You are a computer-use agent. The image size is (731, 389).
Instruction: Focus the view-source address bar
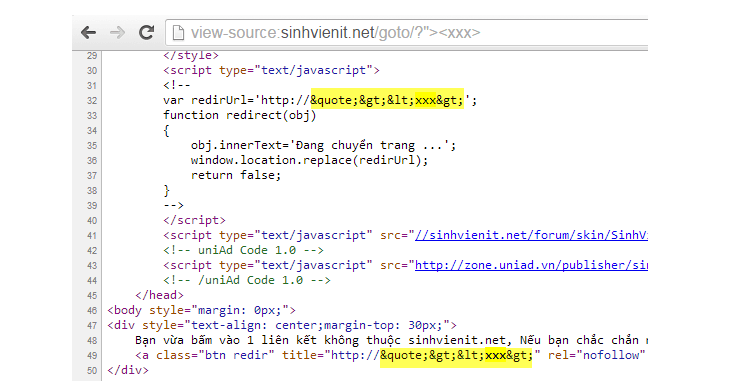click(407, 33)
